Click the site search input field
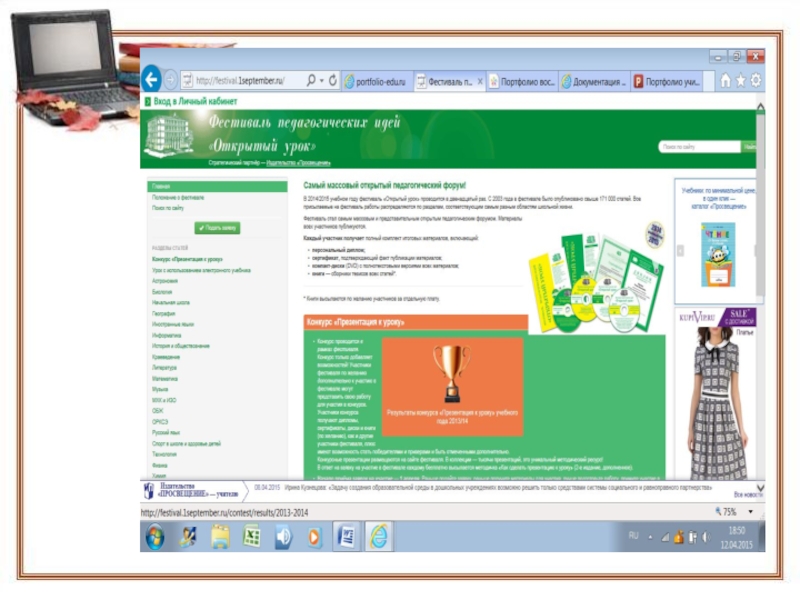Screen dimensions: 800x600 (x=699, y=146)
